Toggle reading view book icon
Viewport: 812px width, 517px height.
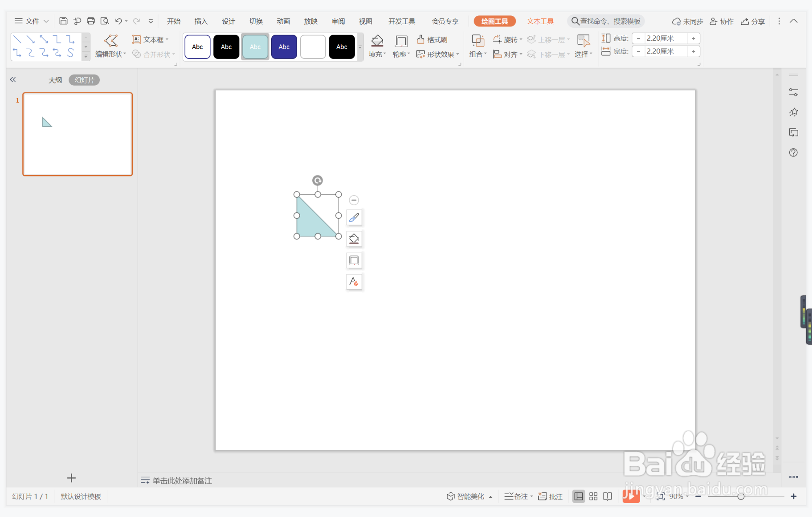coord(608,496)
